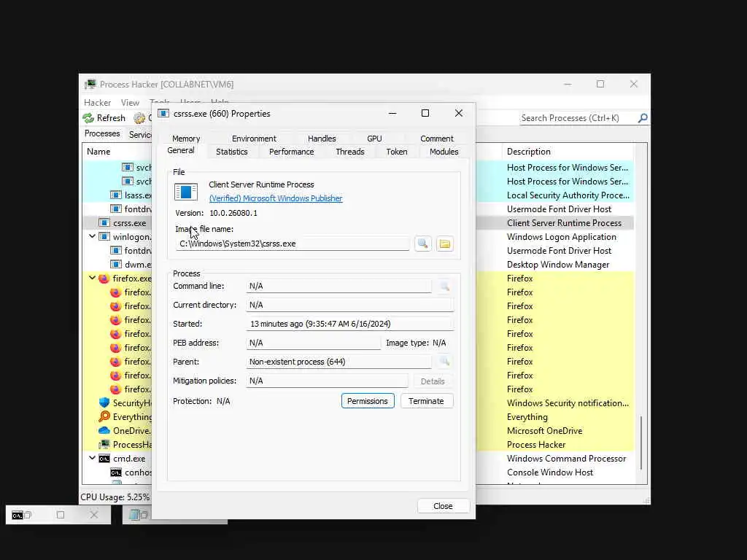This screenshot has width=747, height=560.
Task: Select the Environment tab
Action: pos(254,138)
